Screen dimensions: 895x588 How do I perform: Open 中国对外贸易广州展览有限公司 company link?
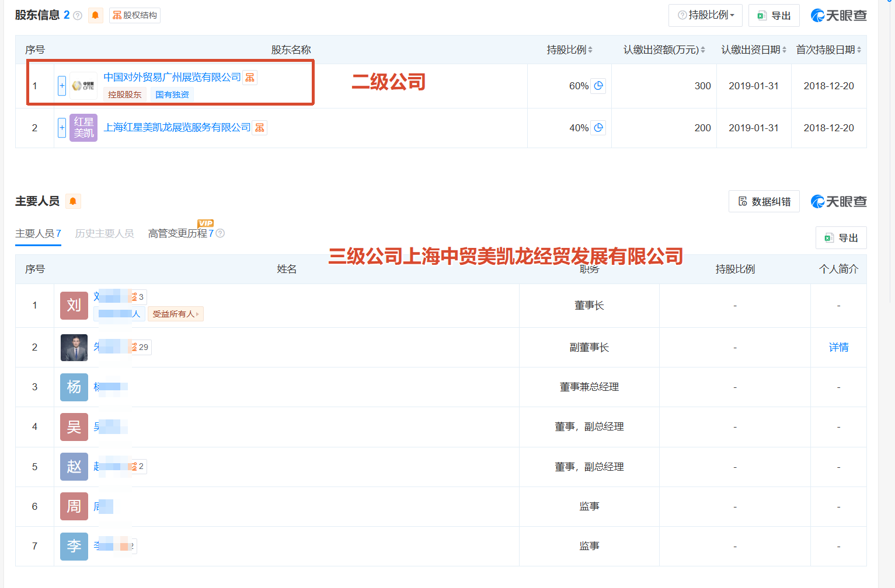click(x=172, y=77)
